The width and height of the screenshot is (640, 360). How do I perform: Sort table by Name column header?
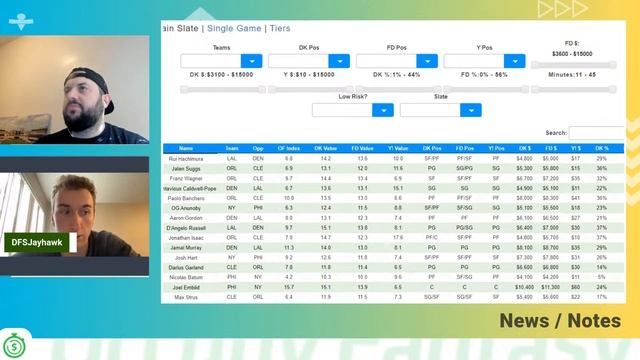[x=186, y=149]
